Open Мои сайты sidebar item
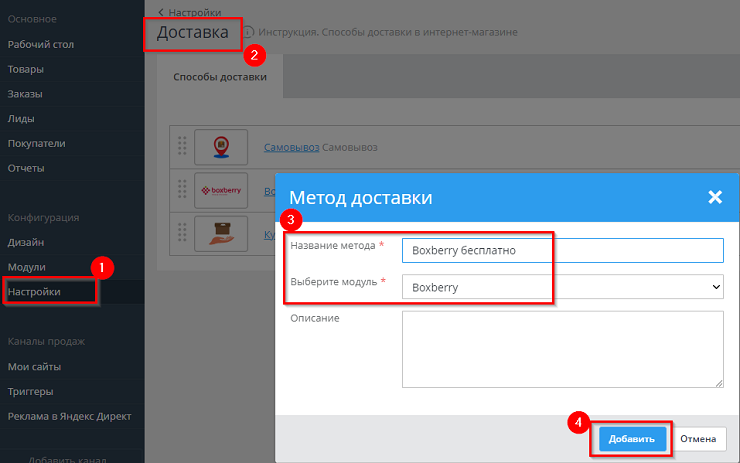740x463 pixels. 34,367
